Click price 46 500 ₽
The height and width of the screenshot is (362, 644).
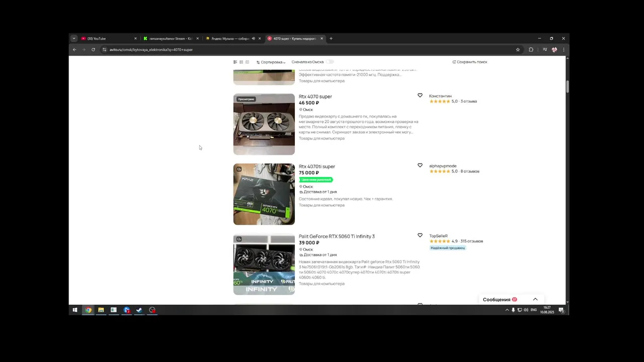309,103
